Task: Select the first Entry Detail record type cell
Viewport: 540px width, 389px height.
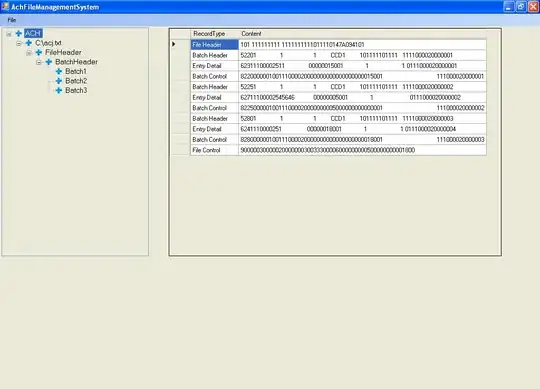Action: tap(214, 66)
